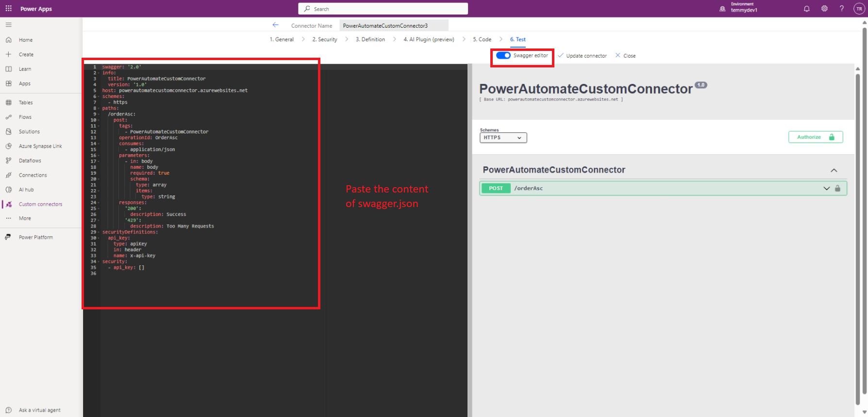The image size is (868, 417).
Task: Click the Power Platform icon
Action: pos(8,237)
